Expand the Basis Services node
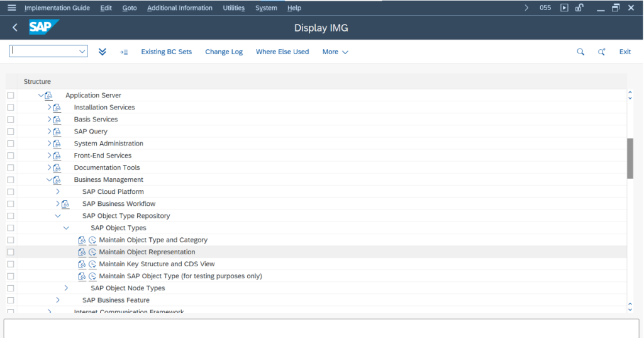This screenshot has width=644, height=338. [x=49, y=119]
